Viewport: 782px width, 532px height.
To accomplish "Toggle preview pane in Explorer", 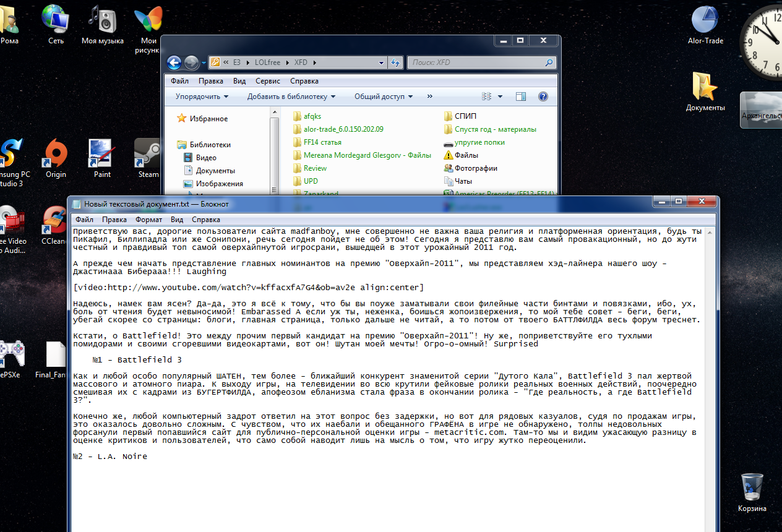I will click(521, 97).
